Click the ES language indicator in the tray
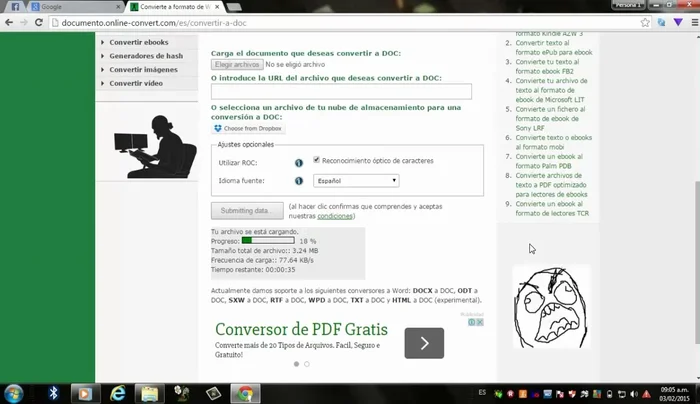The height and width of the screenshot is (404, 700). pos(482,393)
